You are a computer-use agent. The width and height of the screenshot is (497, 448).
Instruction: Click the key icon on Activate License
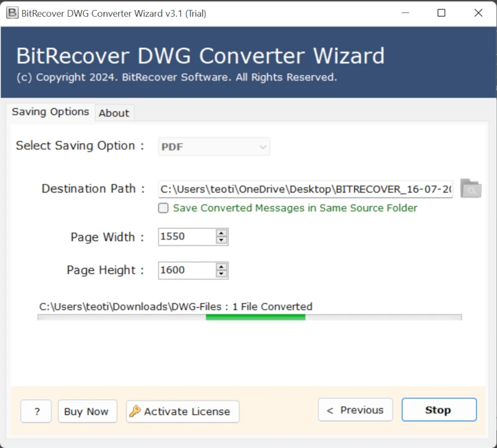[135, 411]
